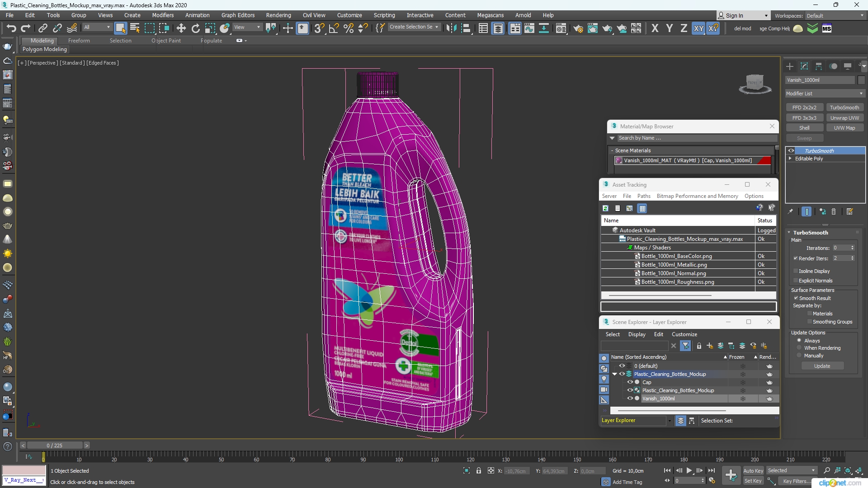Click the Auto Key button
Viewport: 868px width, 488px height.
[753, 471]
